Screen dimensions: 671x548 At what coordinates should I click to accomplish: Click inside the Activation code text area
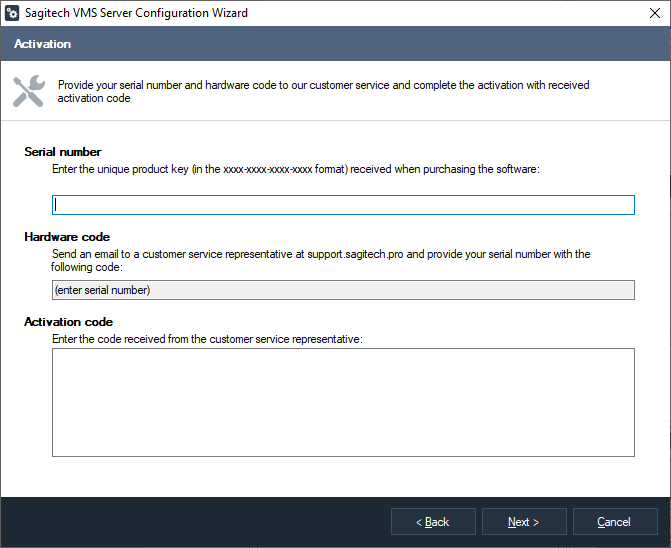click(343, 402)
